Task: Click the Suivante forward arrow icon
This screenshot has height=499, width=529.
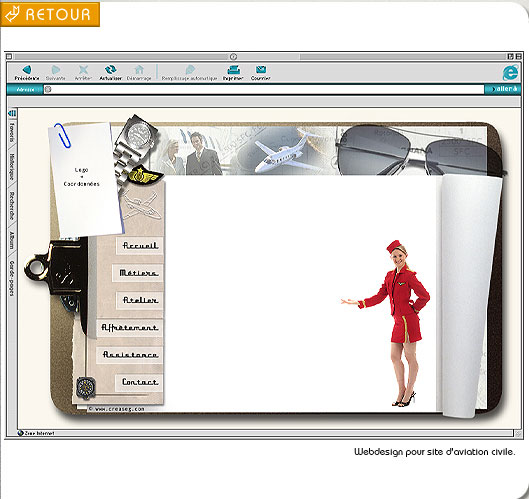Action: coord(56,70)
